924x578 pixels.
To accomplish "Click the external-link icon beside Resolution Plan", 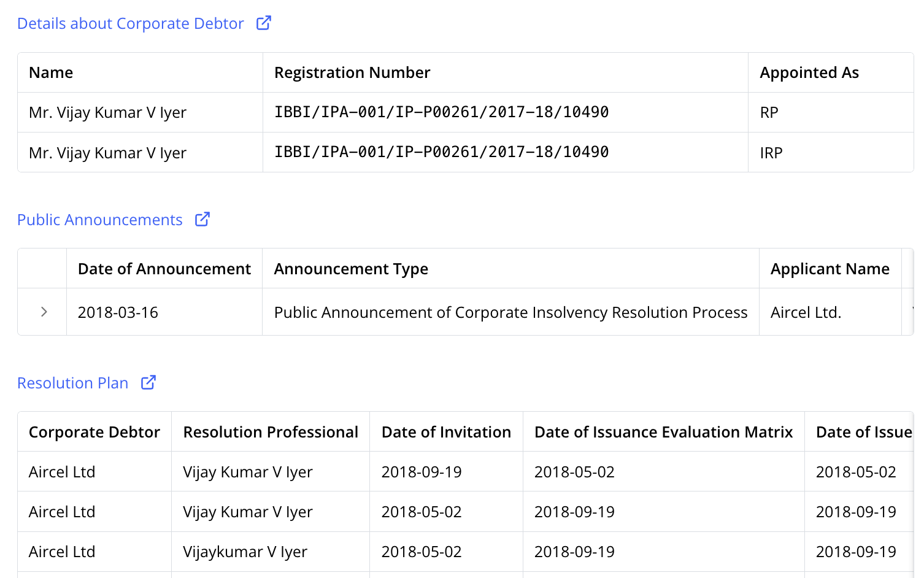I will point(148,383).
